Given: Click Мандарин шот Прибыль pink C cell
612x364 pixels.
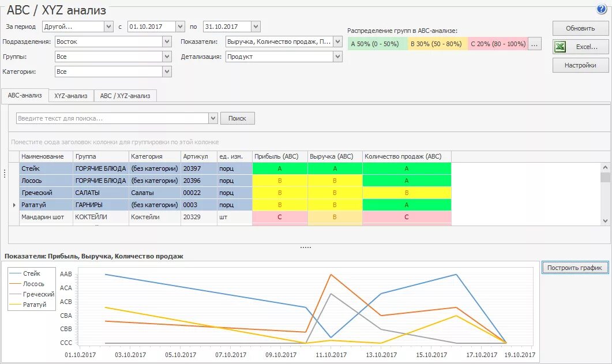Looking at the screenshot, I should (280, 217).
